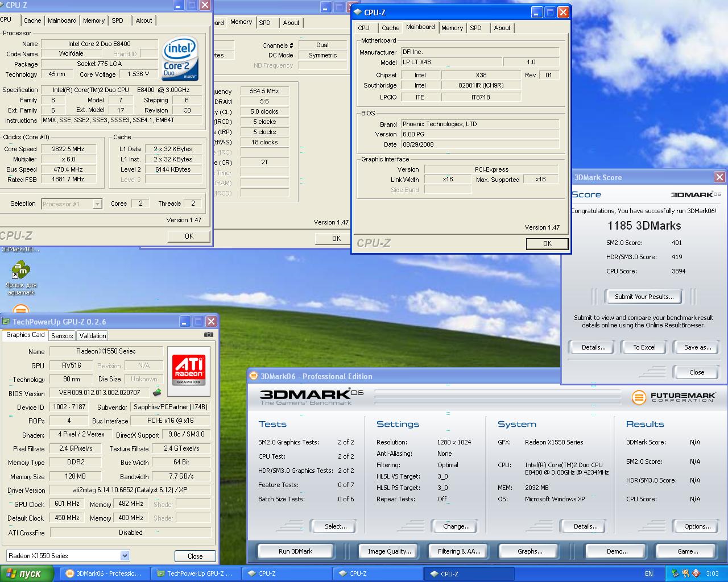Click the GPU-Z screenshot camera icon
The height and width of the screenshot is (582, 728).
tap(209, 335)
